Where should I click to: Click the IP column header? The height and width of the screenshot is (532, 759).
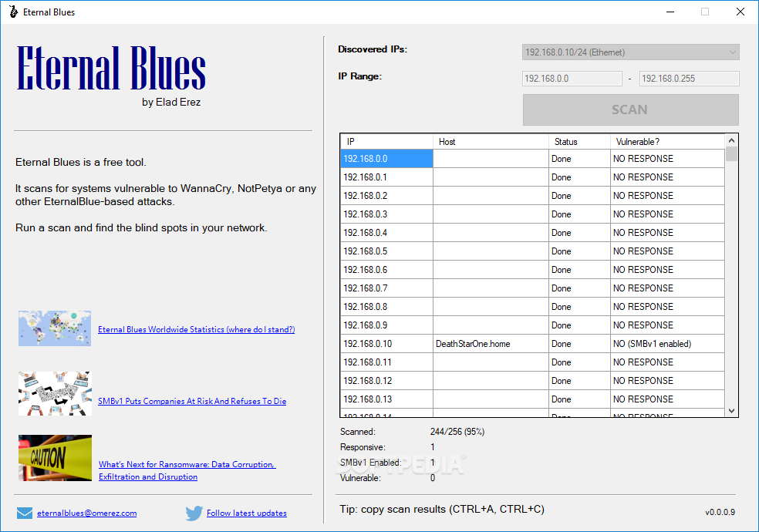point(386,142)
